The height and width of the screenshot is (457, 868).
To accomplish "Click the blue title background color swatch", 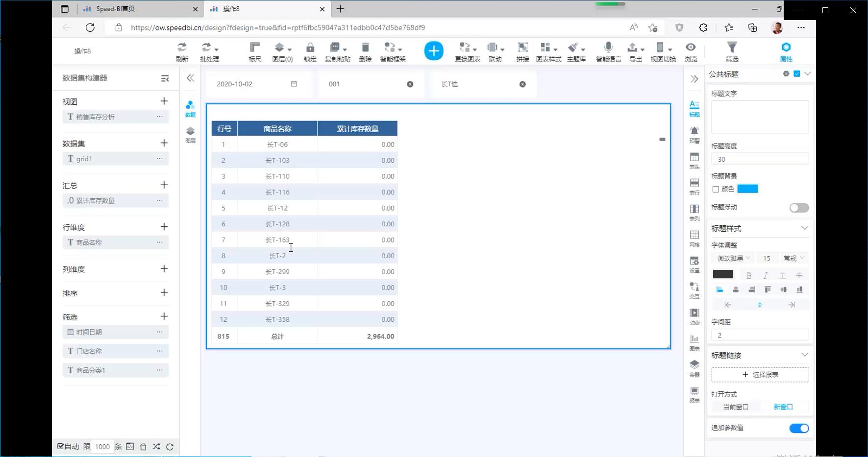I will (747, 189).
